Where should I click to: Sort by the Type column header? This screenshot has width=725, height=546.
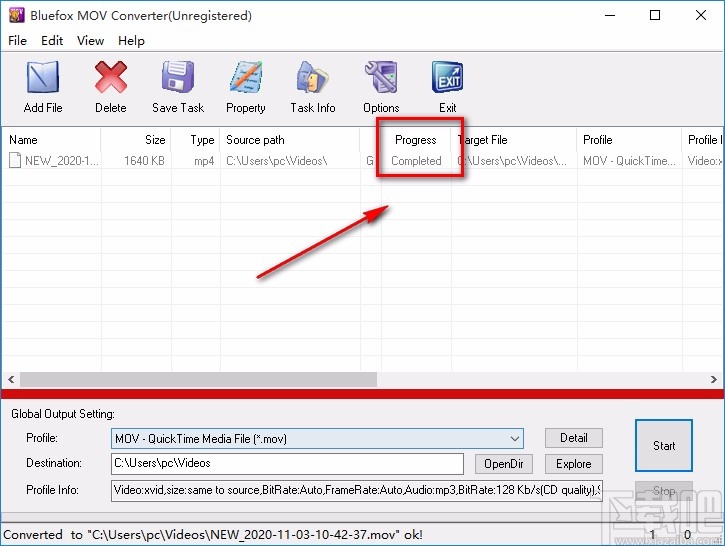[x=196, y=140]
